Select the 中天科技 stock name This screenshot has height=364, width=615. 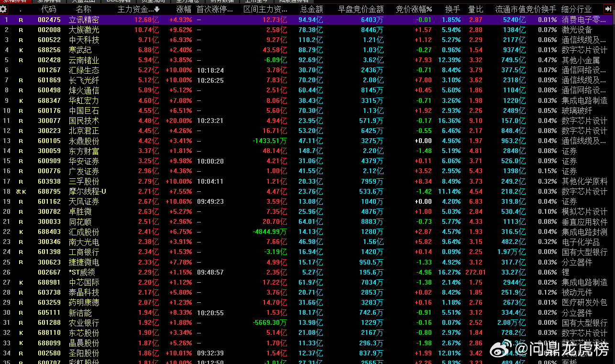pyautogui.click(x=84, y=40)
